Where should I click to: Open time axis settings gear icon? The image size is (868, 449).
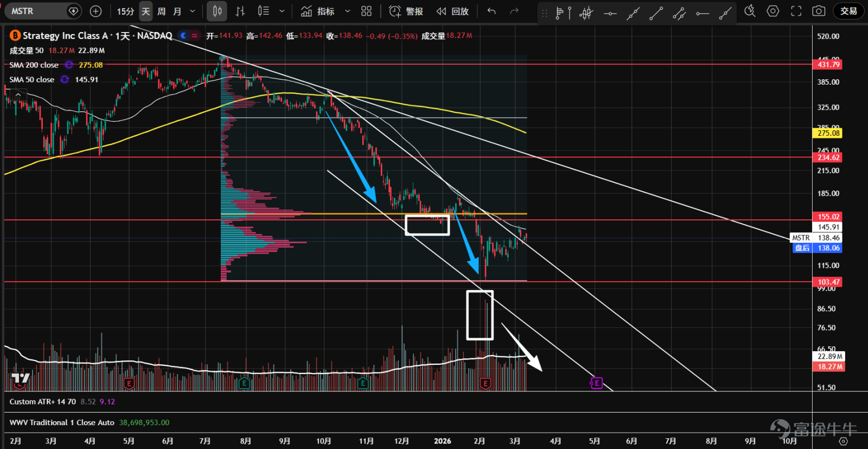[x=843, y=441]
